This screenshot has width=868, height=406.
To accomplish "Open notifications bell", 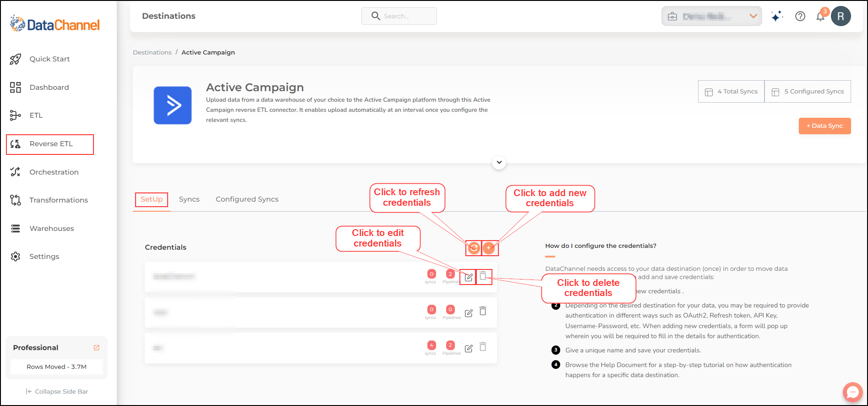I will coord(820,16).
